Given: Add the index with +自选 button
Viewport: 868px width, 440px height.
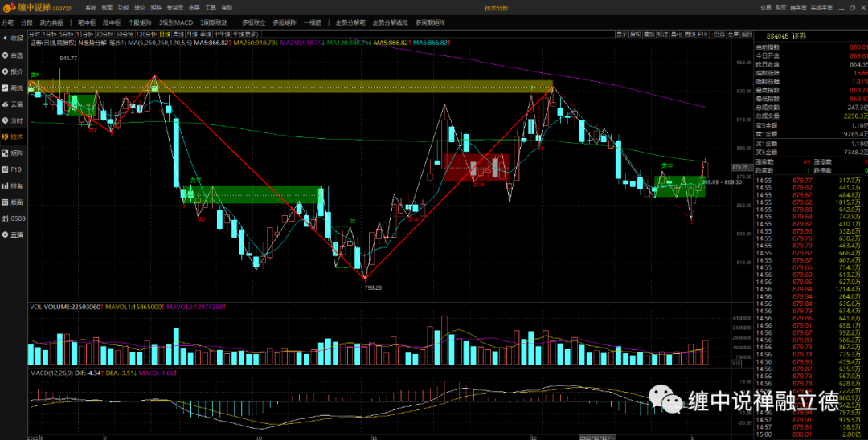Looking at the screenshot, I should tap(718, 35).
